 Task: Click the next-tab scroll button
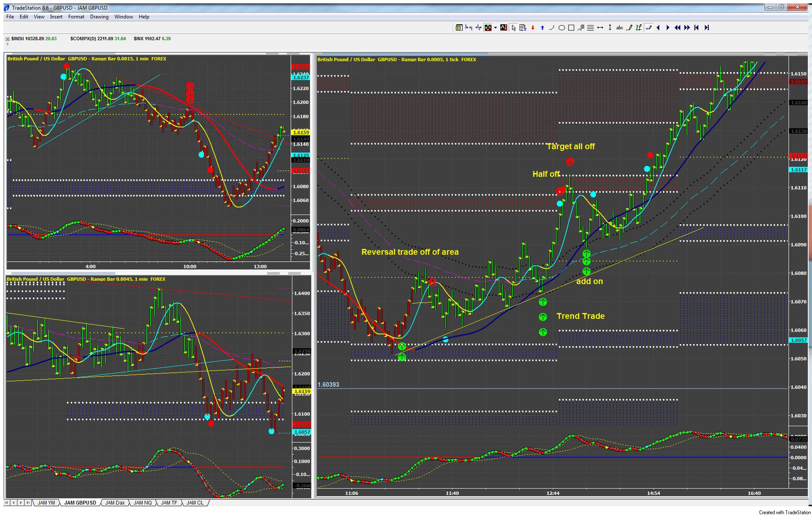tap(21, 502)
